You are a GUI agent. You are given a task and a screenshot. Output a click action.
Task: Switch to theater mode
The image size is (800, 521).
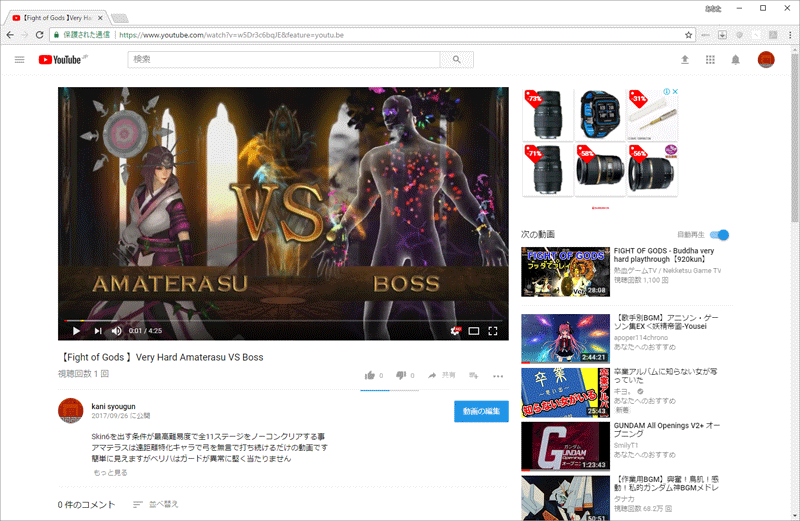[473, 331]
